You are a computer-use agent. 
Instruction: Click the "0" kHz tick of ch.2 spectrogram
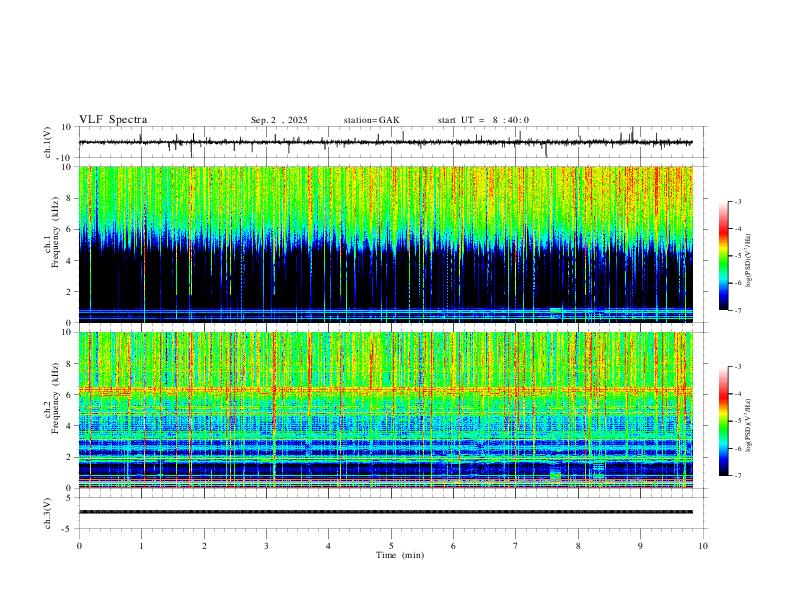(x=69, y=488)
